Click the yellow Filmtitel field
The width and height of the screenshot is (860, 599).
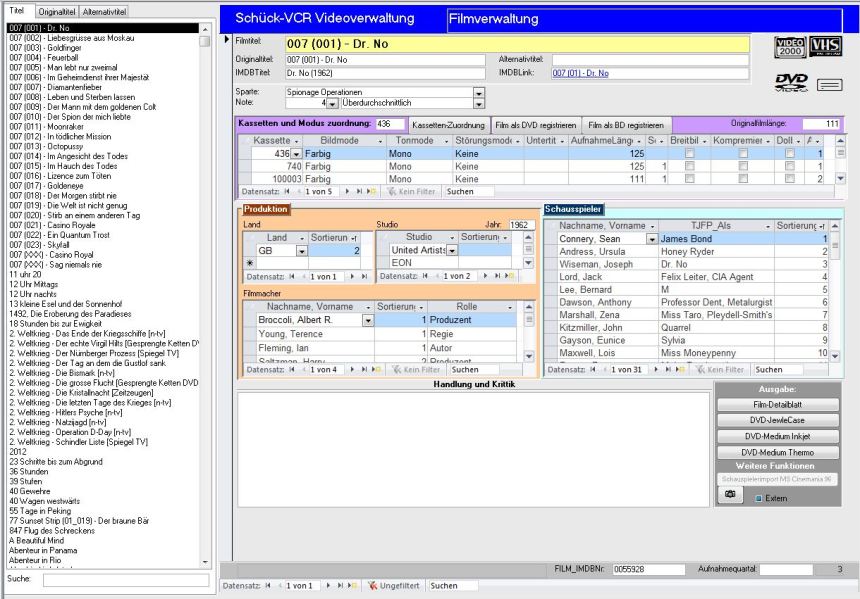(515, 43)
